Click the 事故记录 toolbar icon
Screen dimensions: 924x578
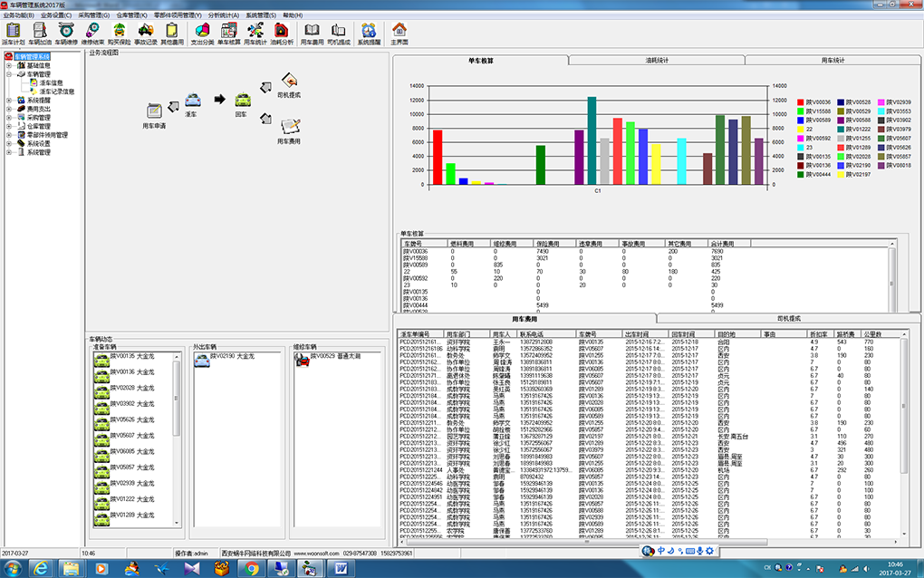145,31
